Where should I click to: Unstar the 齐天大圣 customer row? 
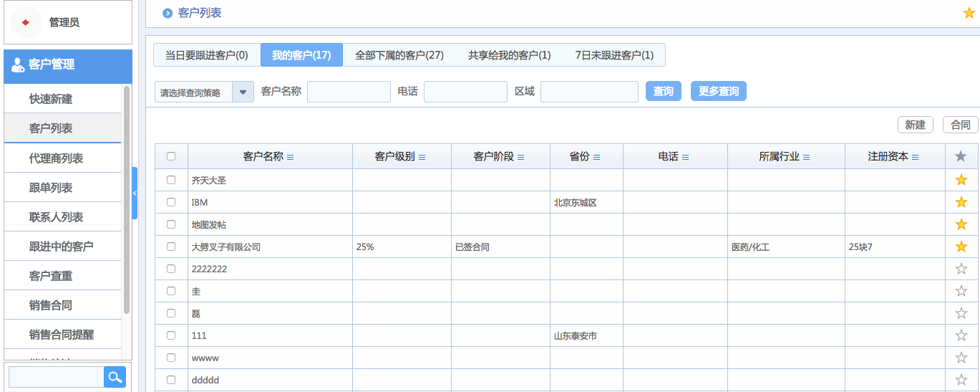961,180
